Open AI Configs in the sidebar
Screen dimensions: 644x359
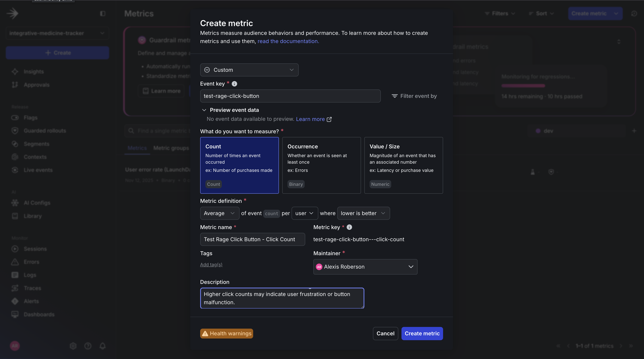pos(37,203)
